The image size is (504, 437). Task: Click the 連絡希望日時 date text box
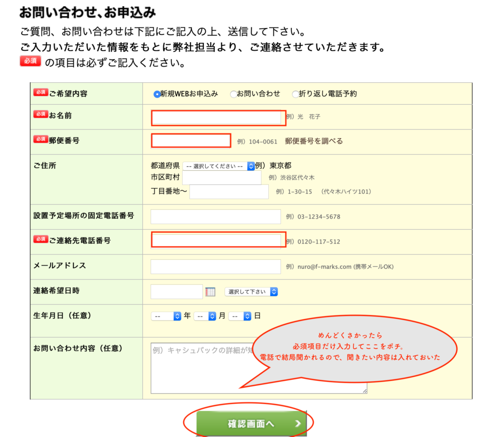coord(176,292)
